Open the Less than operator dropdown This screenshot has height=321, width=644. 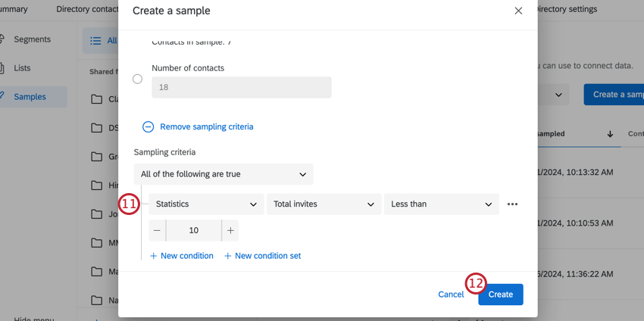(442, 204)
